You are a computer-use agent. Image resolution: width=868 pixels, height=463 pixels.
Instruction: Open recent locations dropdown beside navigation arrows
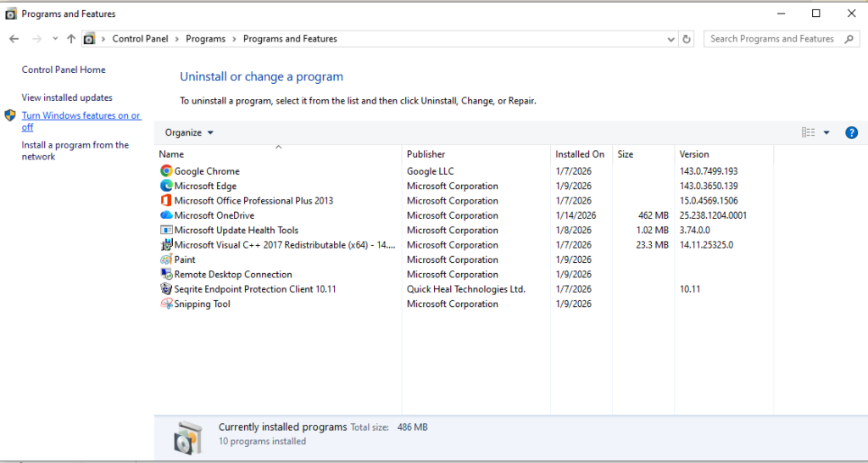(x=55, y=39)
